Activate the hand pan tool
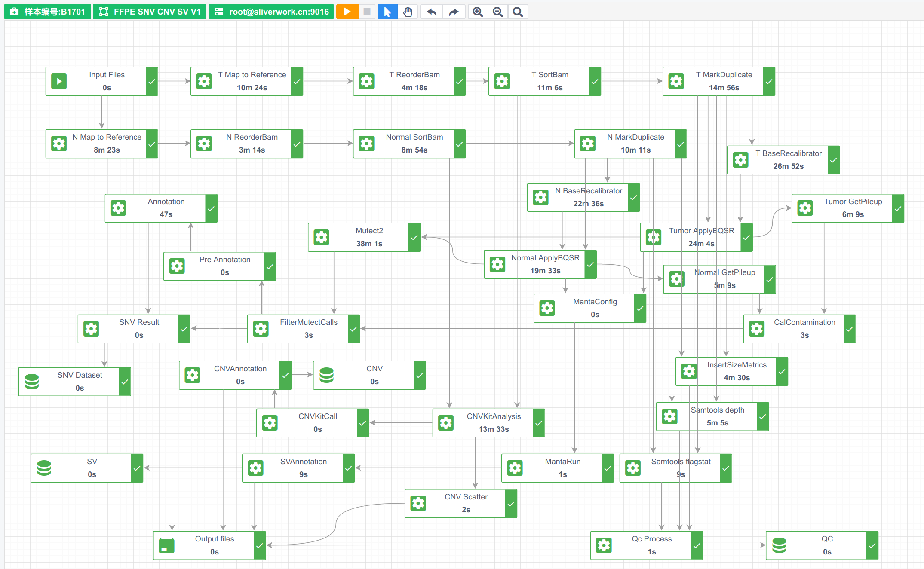 pos(408,12)
